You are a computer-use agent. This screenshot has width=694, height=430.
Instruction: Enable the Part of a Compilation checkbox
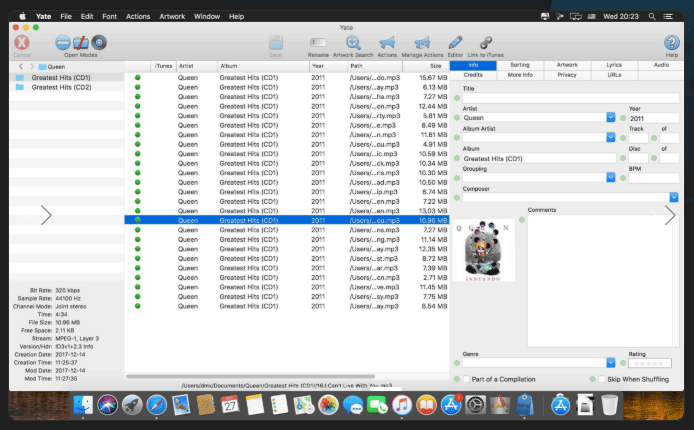[x=466, y=379]
